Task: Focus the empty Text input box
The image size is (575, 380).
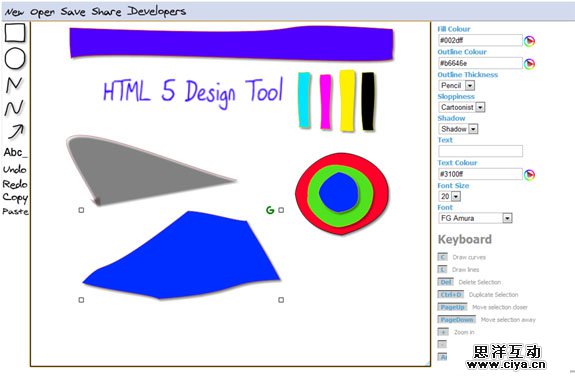Action: tap(480, 151)
